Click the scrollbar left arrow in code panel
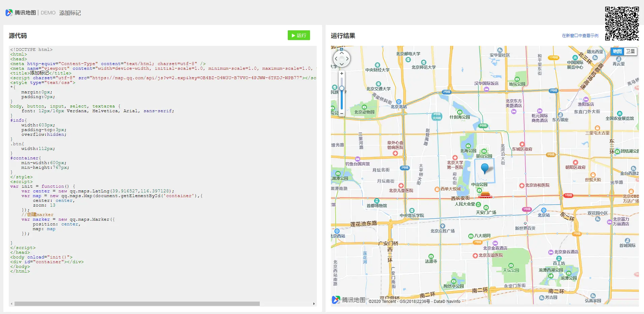This screenshot has height=314, width=644. click(x=11, y=304)
